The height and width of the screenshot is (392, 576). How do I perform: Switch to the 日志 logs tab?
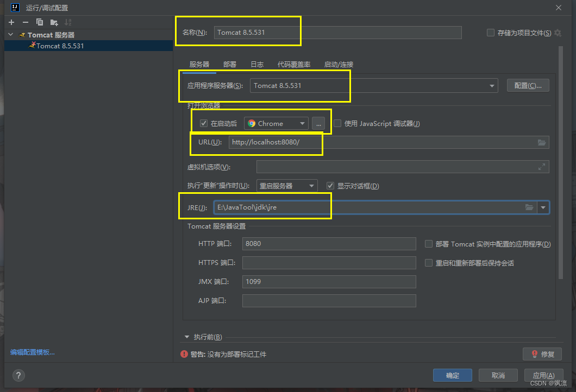pyautogui.click(x=257, y=64)
